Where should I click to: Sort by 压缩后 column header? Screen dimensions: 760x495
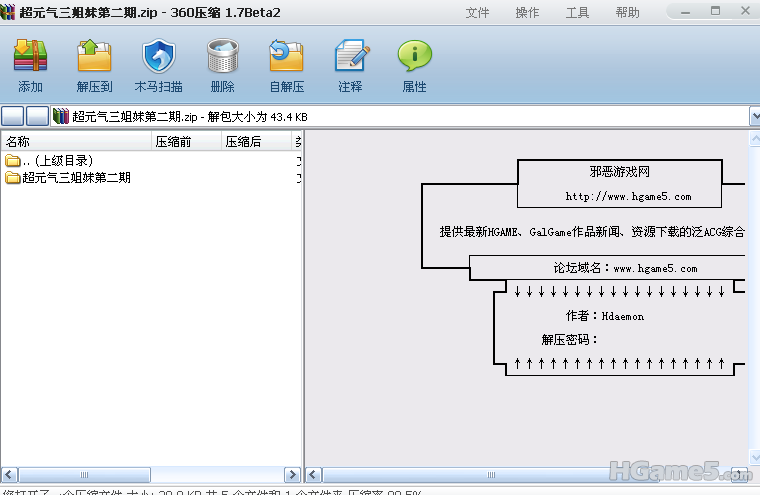(255, 142)
